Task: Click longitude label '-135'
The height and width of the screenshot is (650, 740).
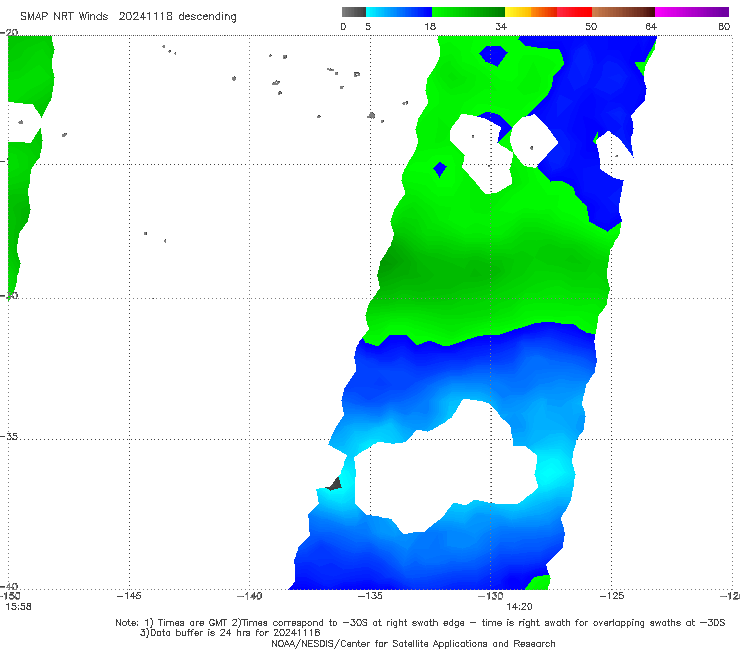Action: pos(370,596)
